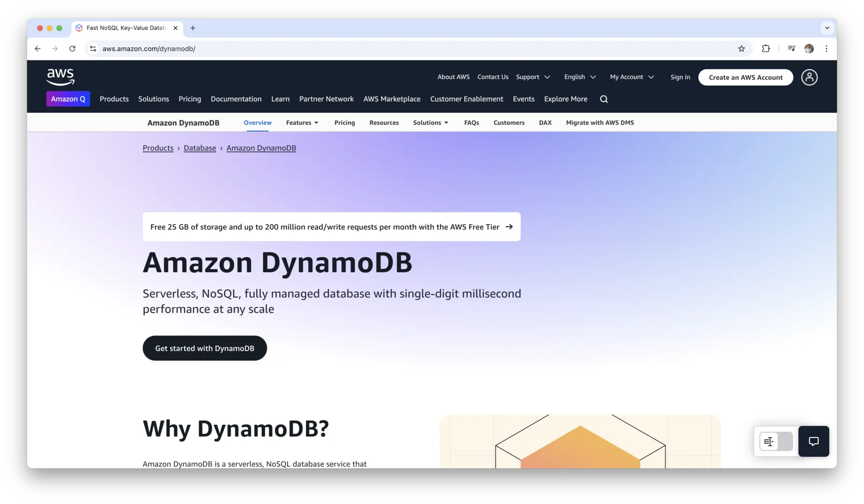864x504 pixels.
Task: Open the Documentation menu
Action: 236,99
